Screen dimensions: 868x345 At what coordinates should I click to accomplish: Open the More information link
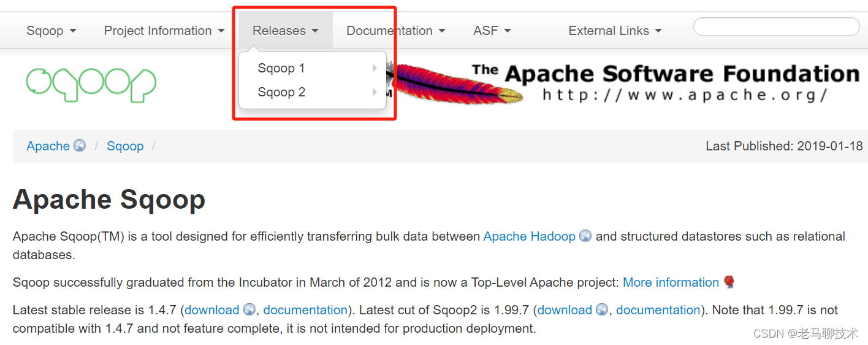coord(671,282)
